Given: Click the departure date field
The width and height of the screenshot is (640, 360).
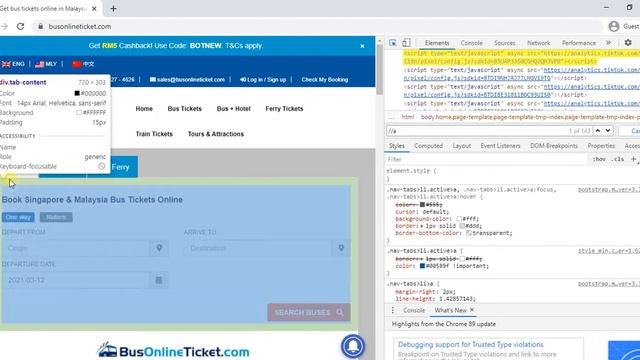Looking at the screenshot, I should tap(76, 280).
